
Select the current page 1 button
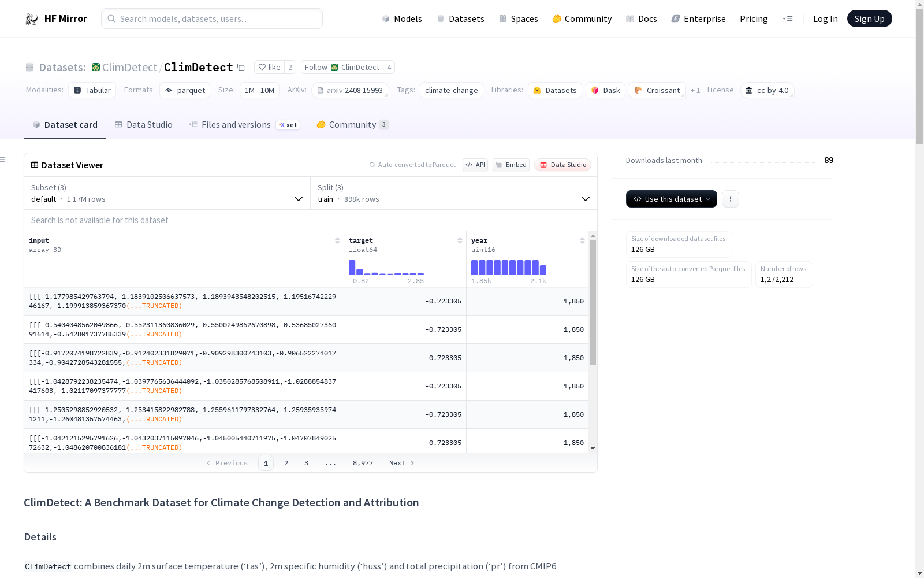coord(266,463)
